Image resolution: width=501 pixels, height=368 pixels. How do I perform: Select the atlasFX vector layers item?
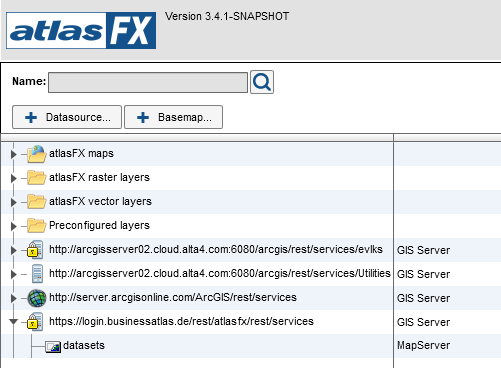[x=100, y=201]
